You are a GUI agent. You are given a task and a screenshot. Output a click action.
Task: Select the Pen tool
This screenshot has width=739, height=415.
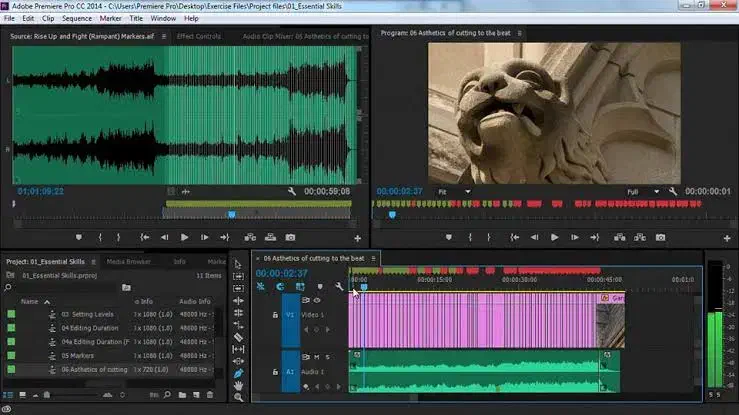(x=239, y=373)
